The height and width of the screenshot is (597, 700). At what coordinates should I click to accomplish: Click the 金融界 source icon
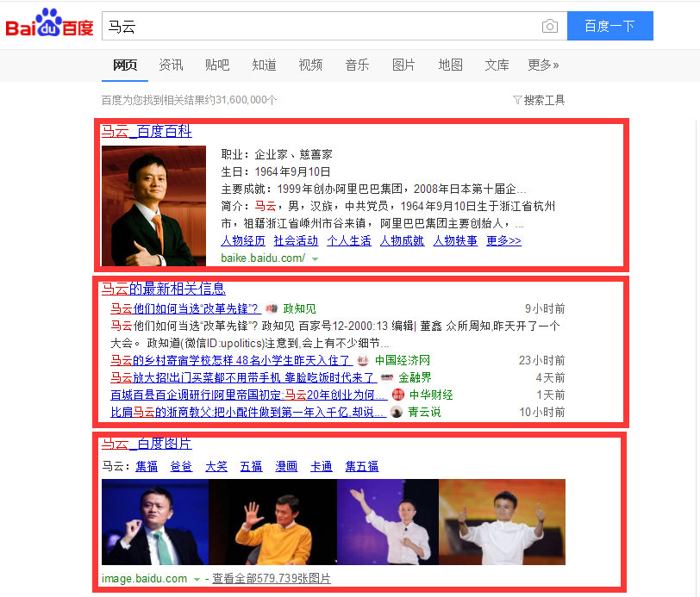tap(386, 377)
